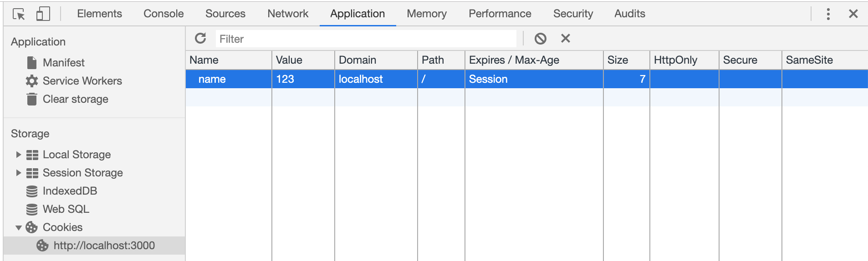This screenshot has height=261, width=868.
Task: Open the IndexedDB item
Action: point(70,191)
